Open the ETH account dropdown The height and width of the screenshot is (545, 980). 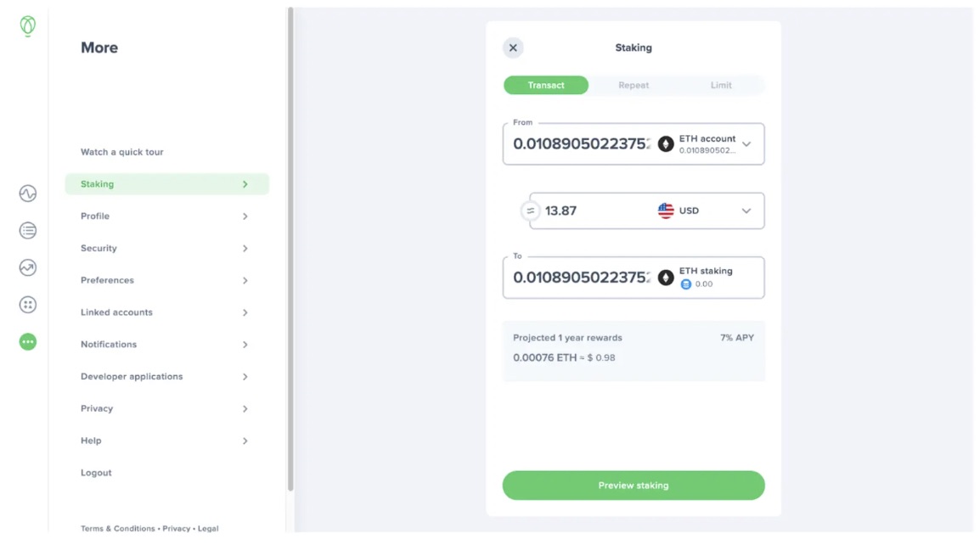click(746, 143)
